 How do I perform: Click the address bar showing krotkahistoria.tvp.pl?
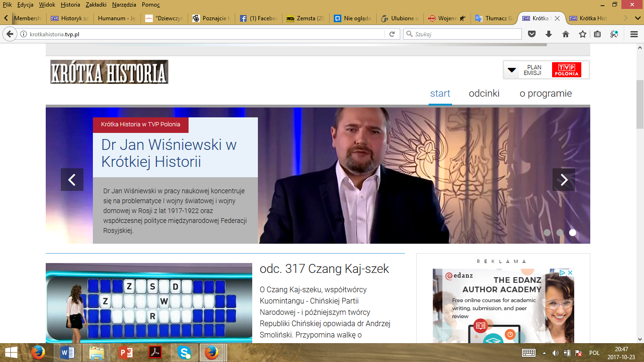pyautogui.click(x=206, y=34)
